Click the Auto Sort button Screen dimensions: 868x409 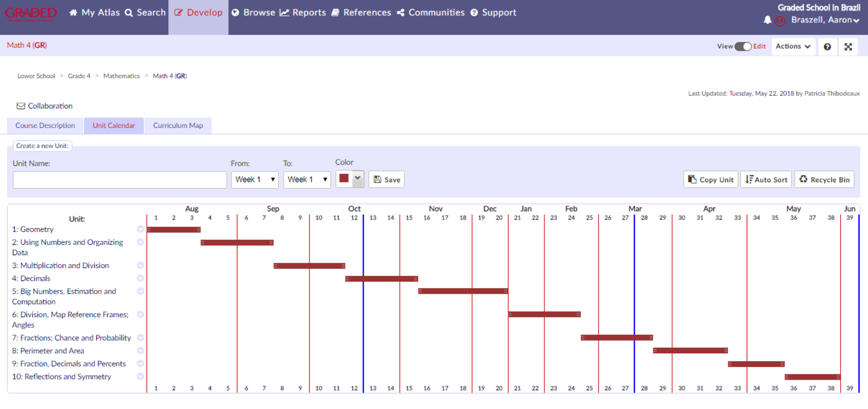tap(766, 179)
